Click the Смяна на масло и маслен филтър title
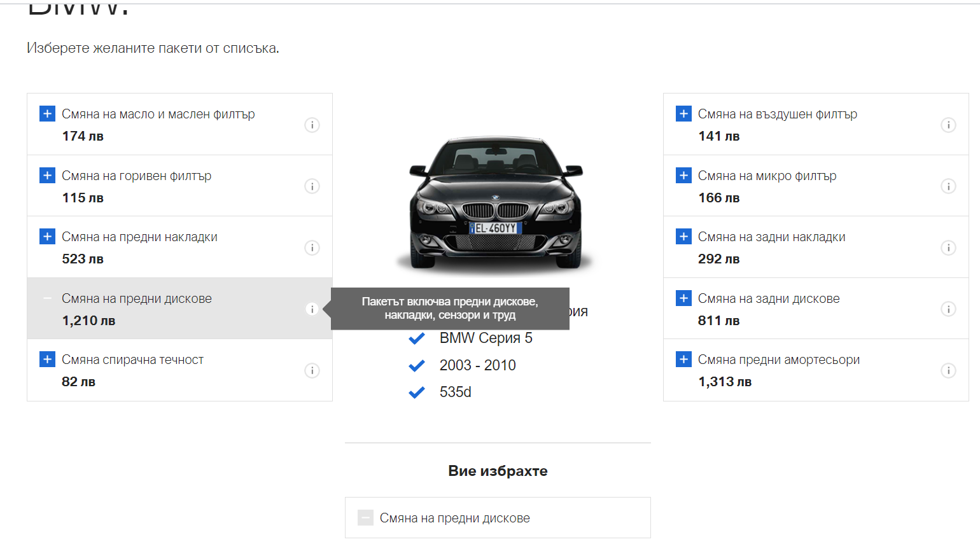Image resolution: width=980 pixels, height=551 pixels. (x=158, y=114)
